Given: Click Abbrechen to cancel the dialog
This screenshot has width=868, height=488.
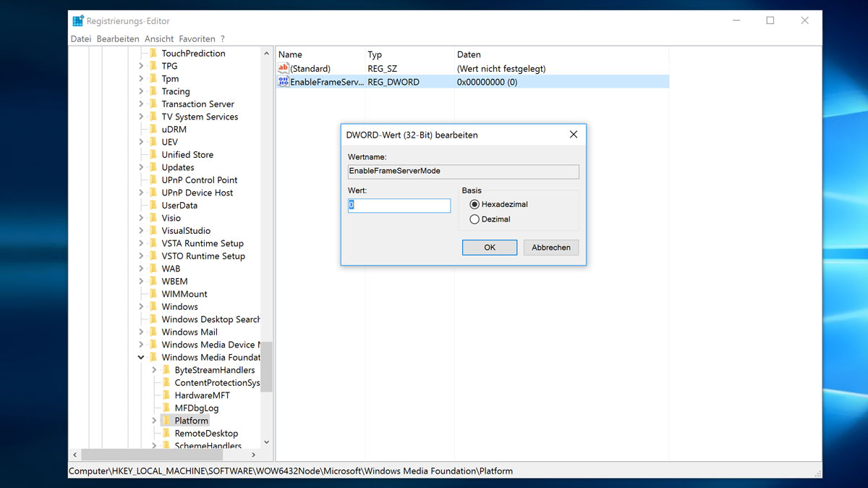Looking at the screenshot, I should point(551,248).
